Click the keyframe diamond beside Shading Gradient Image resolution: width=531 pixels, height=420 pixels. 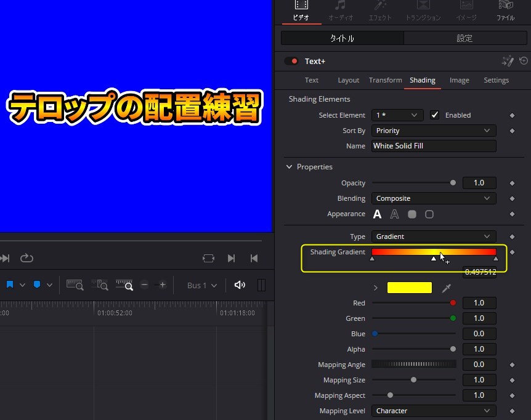pyautogui.click(x=512, y=252)
